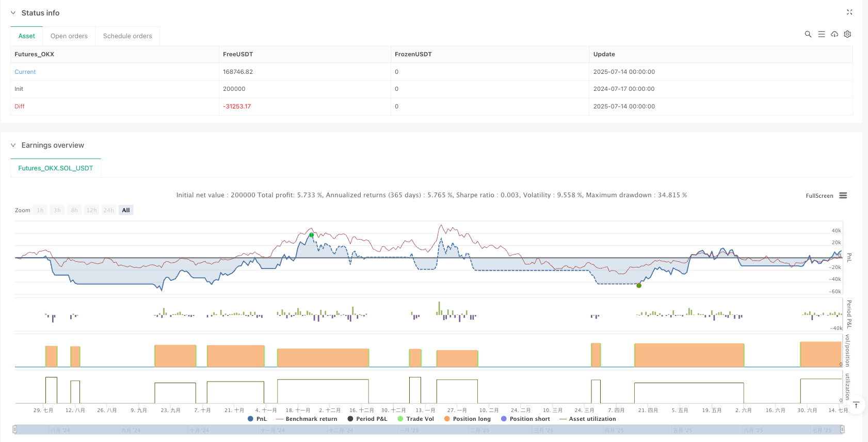Switch to the Schedule orders tab
The width and height of the screenshot is (868, 442).
(x=127, y=36)
